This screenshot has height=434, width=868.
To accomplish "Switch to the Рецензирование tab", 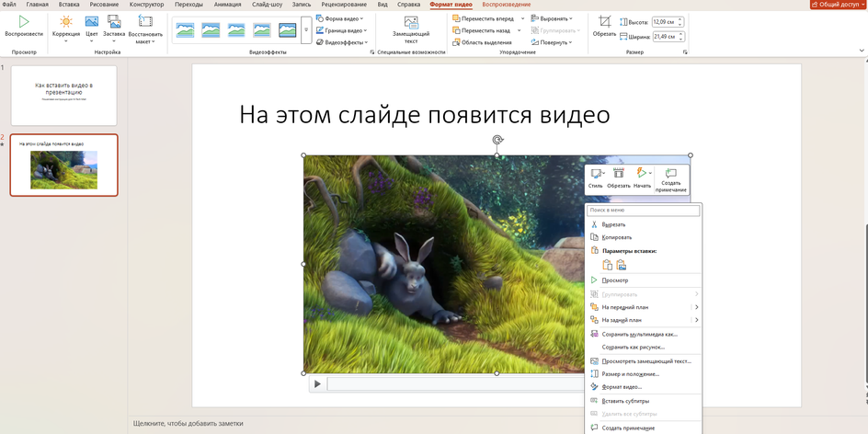I will 345,5.
